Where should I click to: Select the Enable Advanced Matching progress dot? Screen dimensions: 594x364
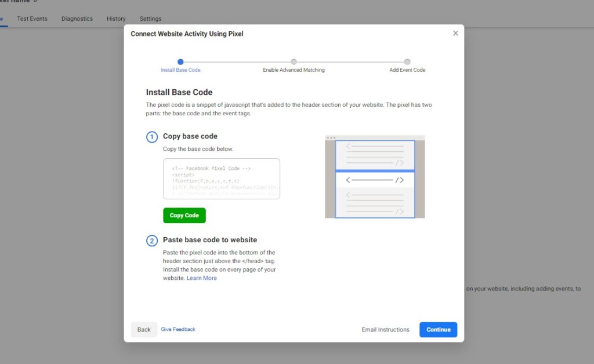pyautogui.click(x=294, y=61)
